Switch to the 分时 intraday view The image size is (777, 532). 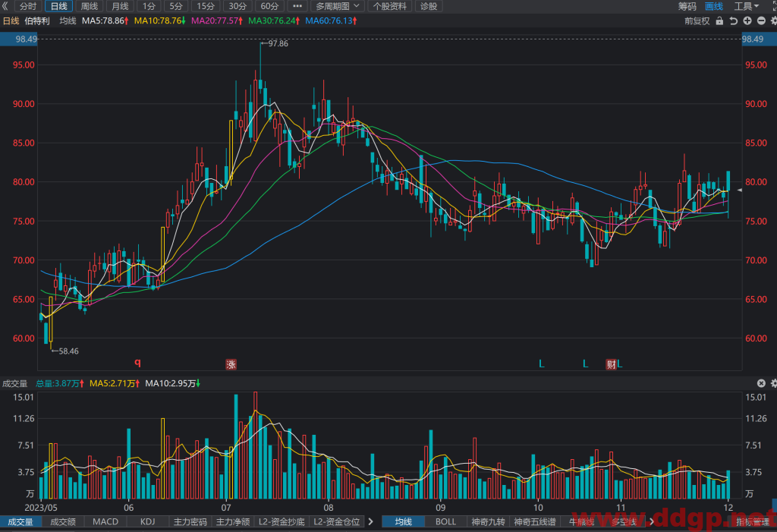coord(28,6)
